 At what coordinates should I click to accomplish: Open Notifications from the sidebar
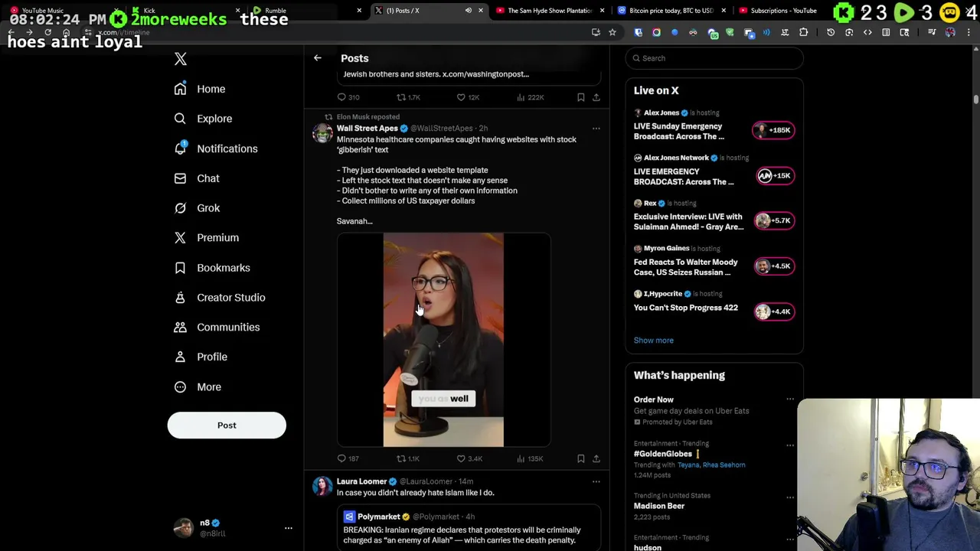(216, 148)
